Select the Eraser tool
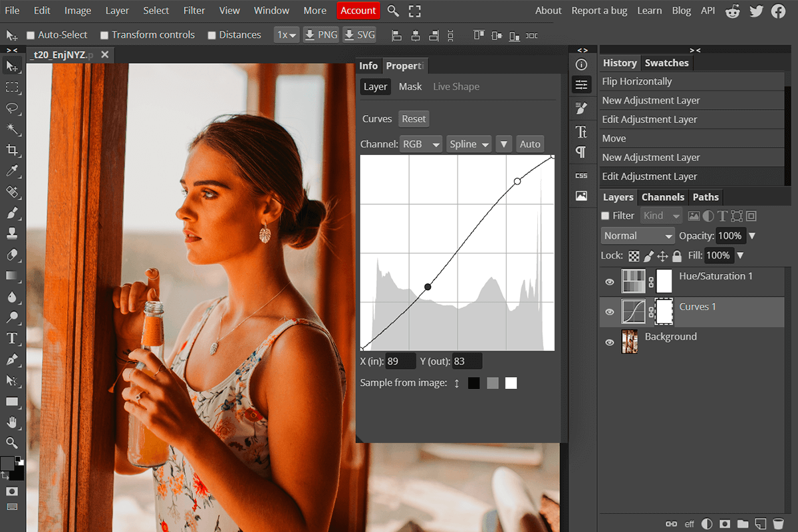This screenshot has height=532, width=798. (13, 255)
